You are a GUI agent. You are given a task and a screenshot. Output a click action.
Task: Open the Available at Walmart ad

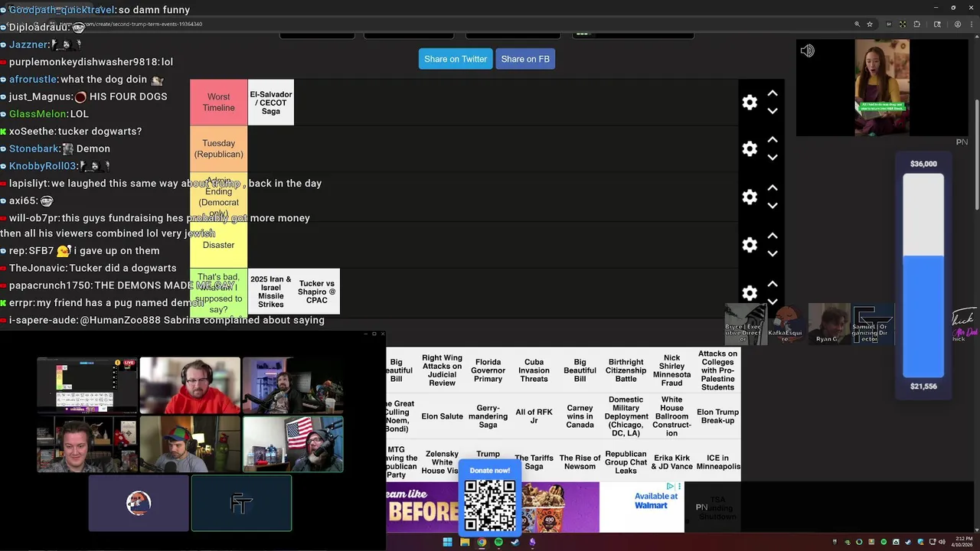tap(642, 507)
